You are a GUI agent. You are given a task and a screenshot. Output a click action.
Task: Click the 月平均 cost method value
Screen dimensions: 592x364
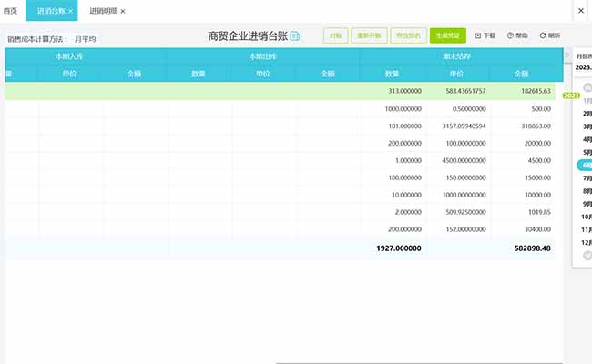pyautogui.click(x=85, y=39)
